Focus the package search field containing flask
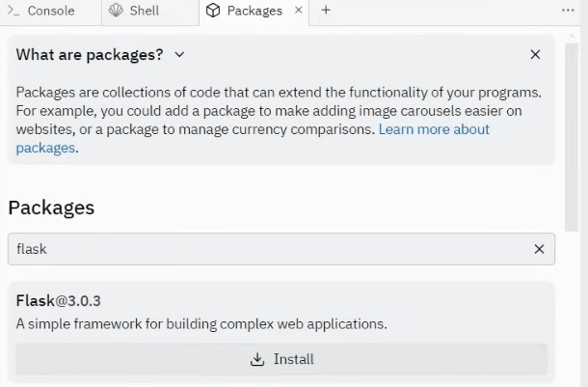 [270, 249]
